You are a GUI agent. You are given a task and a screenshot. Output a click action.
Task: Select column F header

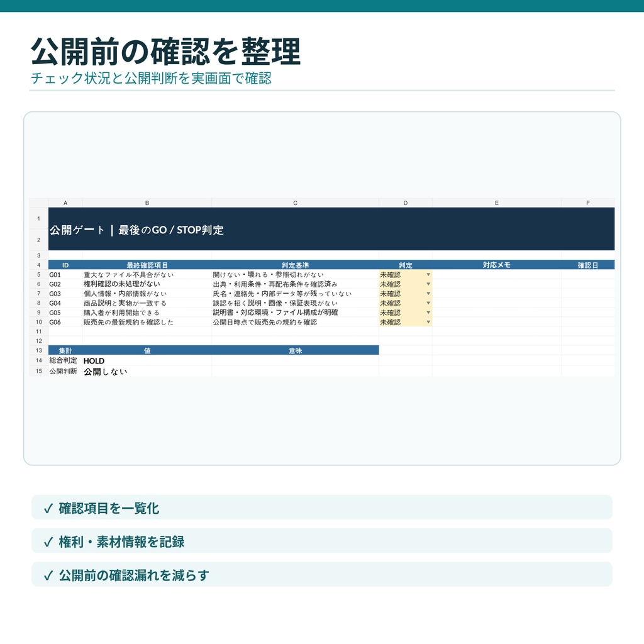click(588, 203)
